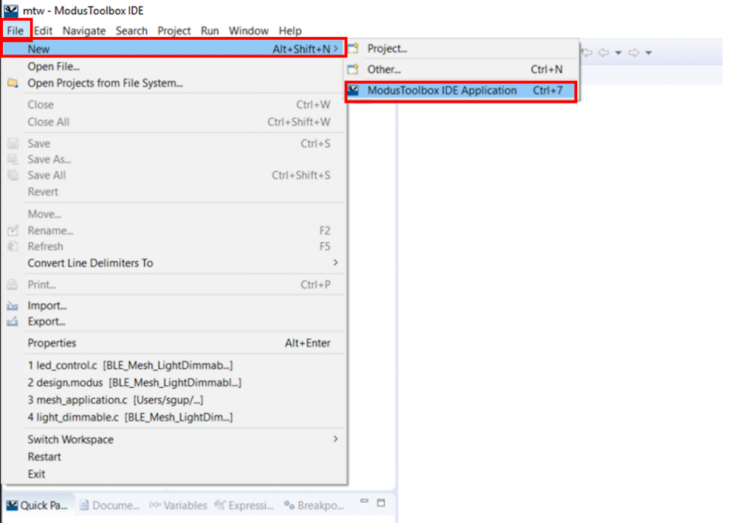This screenshot has height=523, width=748.
Task: Click ModusToolbox logo in title bar
Action: (x=11, y=10)
